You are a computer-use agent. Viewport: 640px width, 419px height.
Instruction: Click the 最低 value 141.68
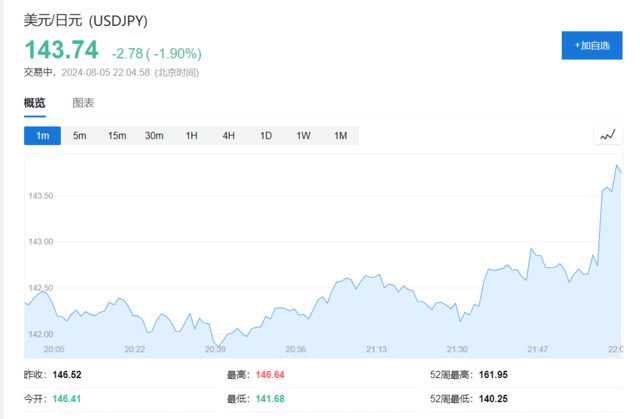[x=270, y=399]
